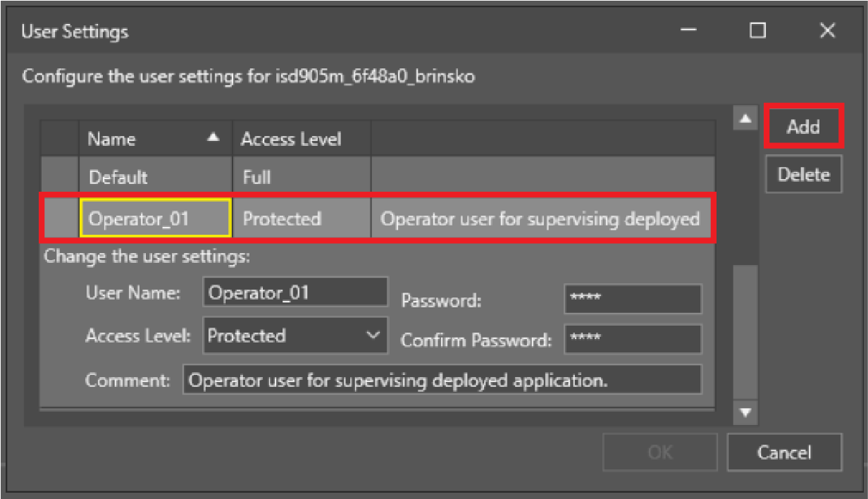Toggle the sort arrow in Name header
Image resolution: width=868 pixels, height=499 pixels.
click(x=214, y=138)
